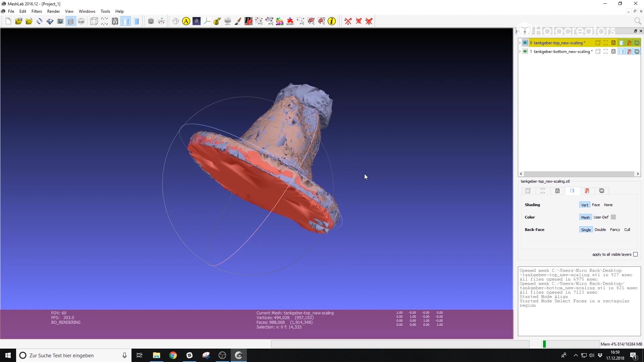Viewport: 644px width, 362px height.
Task: Click the Delete Current Mesh red cross icon
Action: click(348, 21)
